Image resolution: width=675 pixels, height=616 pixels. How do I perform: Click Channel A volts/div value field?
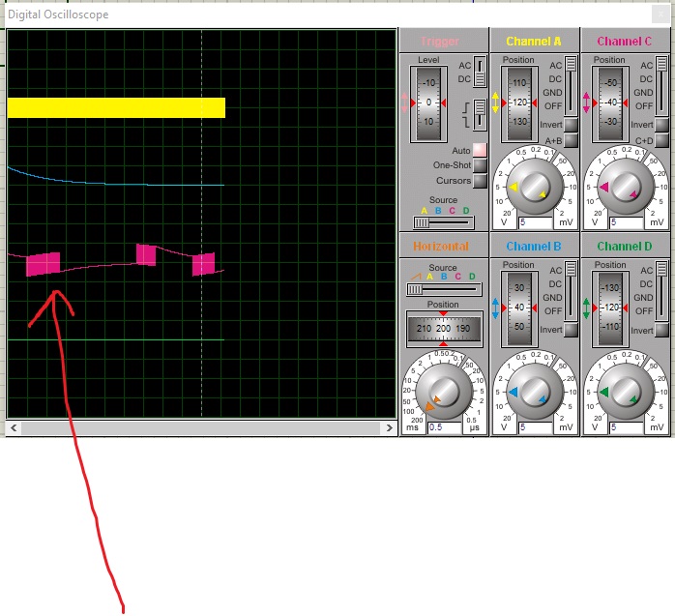pos(535,222)
